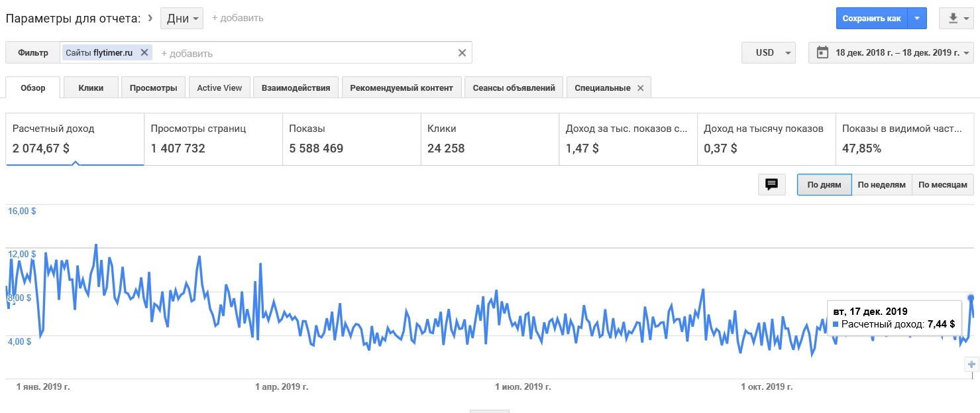Expand the Сохранить как dropdown arrow
This screenshot has height=413, width=980.
[x=917, y=19]
